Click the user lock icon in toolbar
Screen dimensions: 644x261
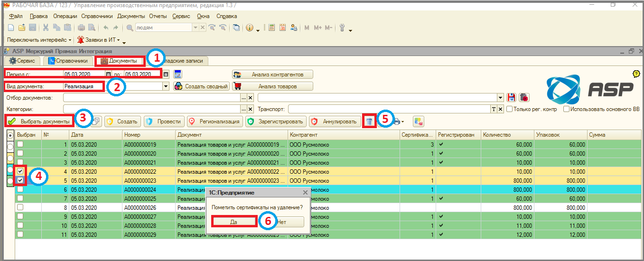[x=294, y=28]
